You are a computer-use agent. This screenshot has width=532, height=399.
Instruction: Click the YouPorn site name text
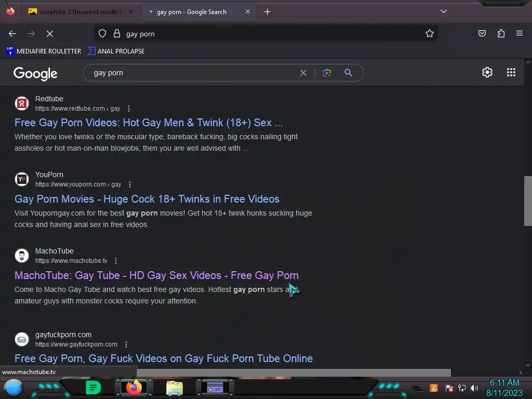click(49, 175)
